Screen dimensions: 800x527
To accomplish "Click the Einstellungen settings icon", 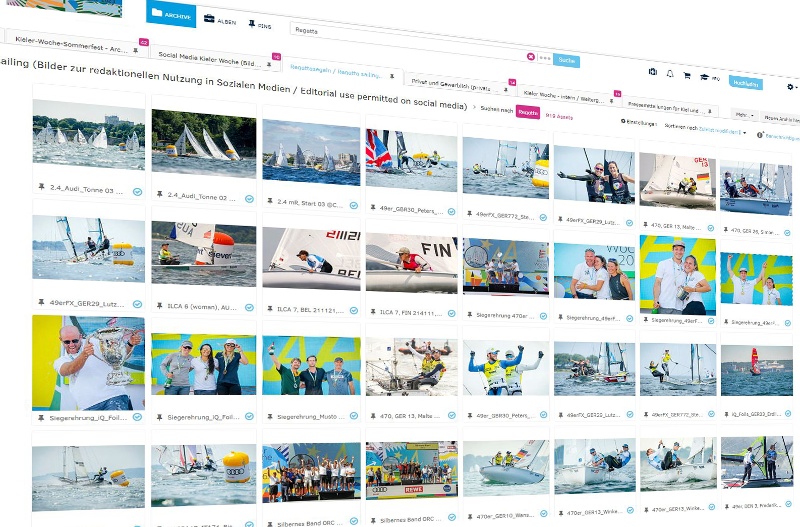I will (623, 121).
